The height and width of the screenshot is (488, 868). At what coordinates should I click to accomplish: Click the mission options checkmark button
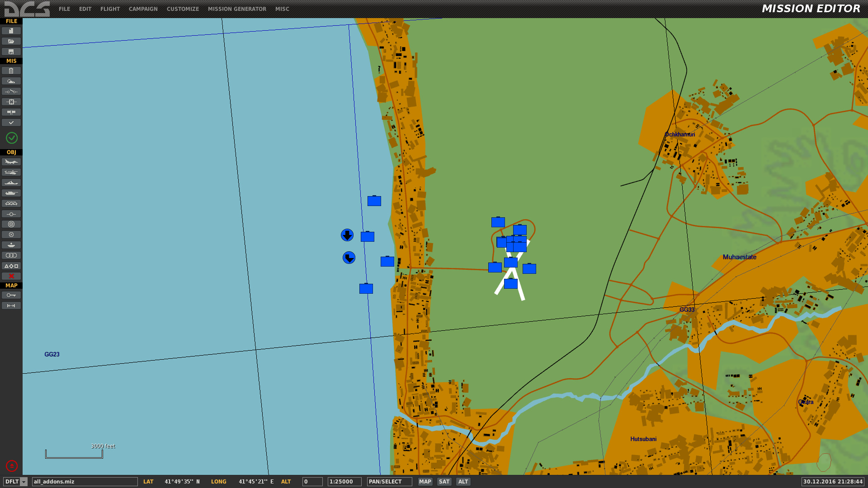click(x=11, y=122)
